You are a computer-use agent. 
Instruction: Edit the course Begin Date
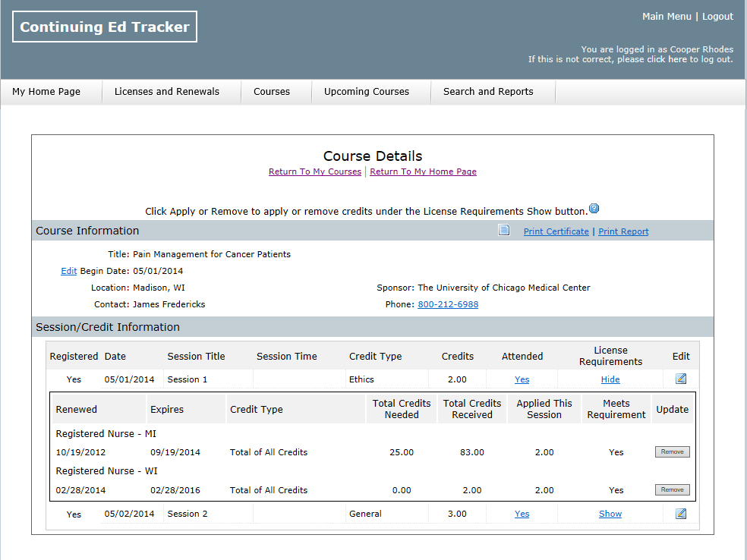tap(68, 271)
